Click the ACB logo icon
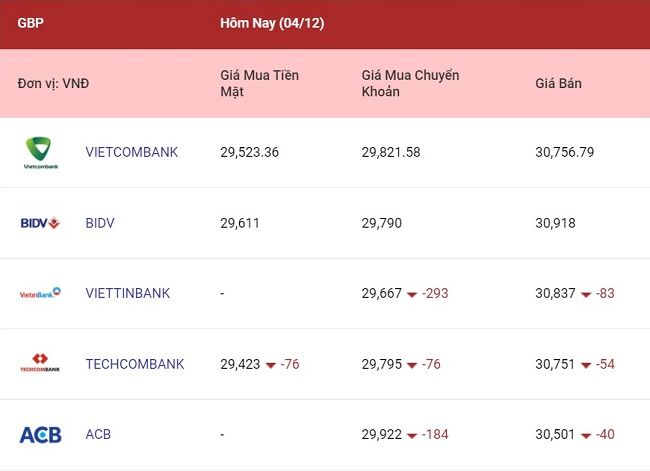650x471 pixels. [x=41, y=435]
